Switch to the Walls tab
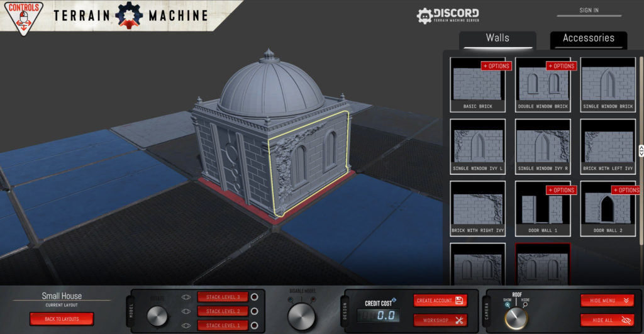Viewport: 644px width, 334px height. 497,38
